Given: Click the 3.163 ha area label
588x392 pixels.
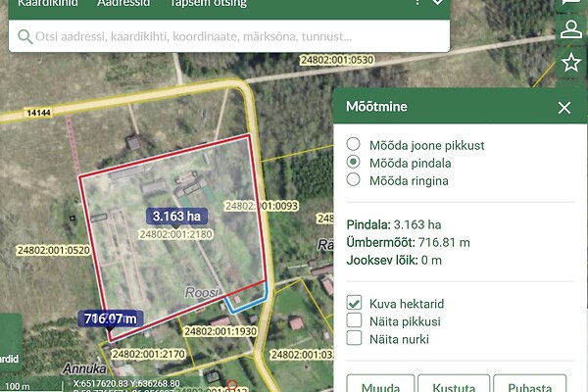Looking at the screenshot, I should 176,216.
